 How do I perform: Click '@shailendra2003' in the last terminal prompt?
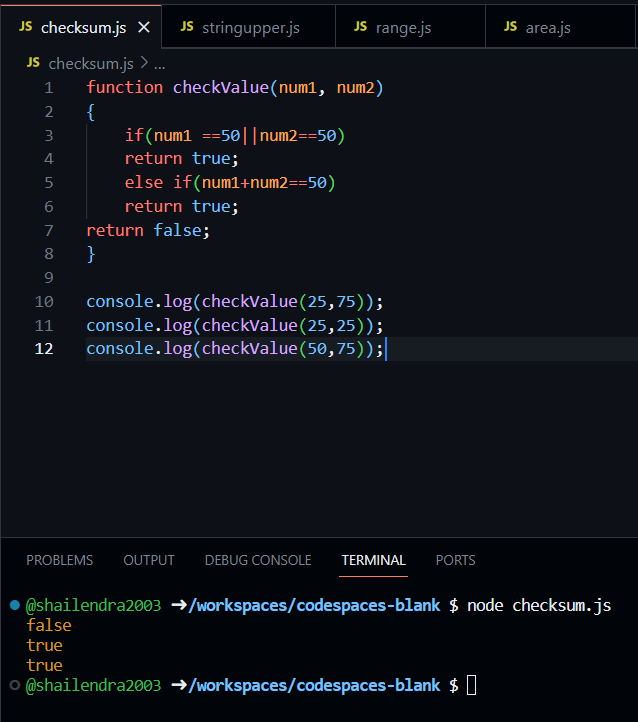(93, 686)
